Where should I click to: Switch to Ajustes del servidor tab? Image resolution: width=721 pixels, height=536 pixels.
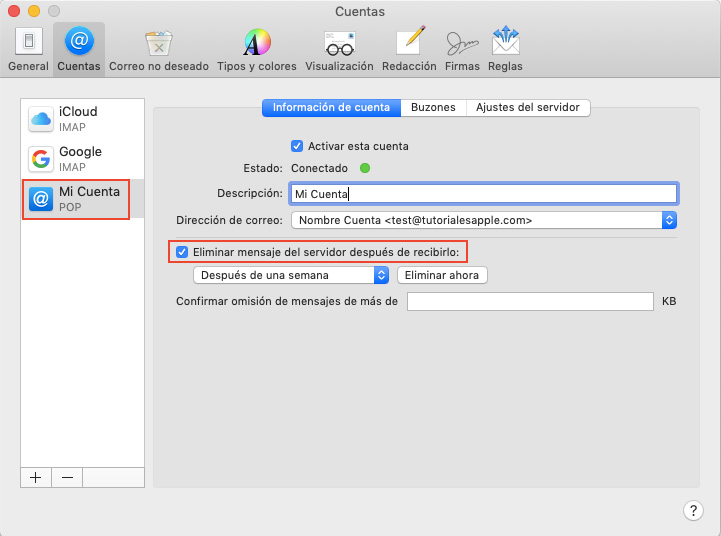pyautogui.click(x=528, y=108)
